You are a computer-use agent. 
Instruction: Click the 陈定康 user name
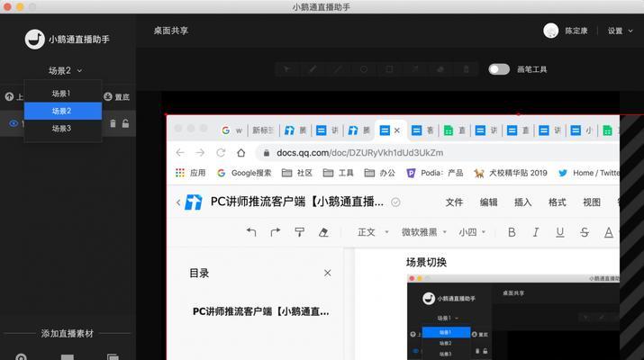pyautogui.click(x=576, y=31)
